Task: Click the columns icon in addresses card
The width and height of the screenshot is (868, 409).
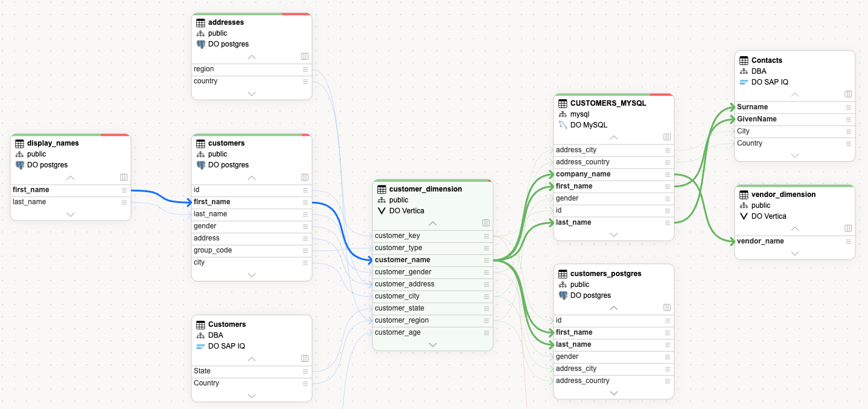Action: [305, 56]
